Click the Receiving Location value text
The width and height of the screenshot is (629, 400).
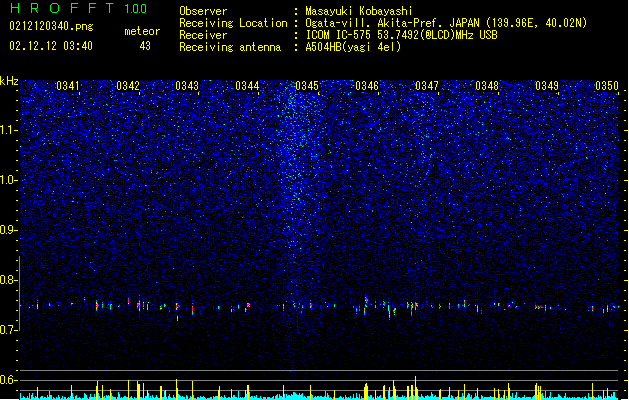tap(446, 23)
